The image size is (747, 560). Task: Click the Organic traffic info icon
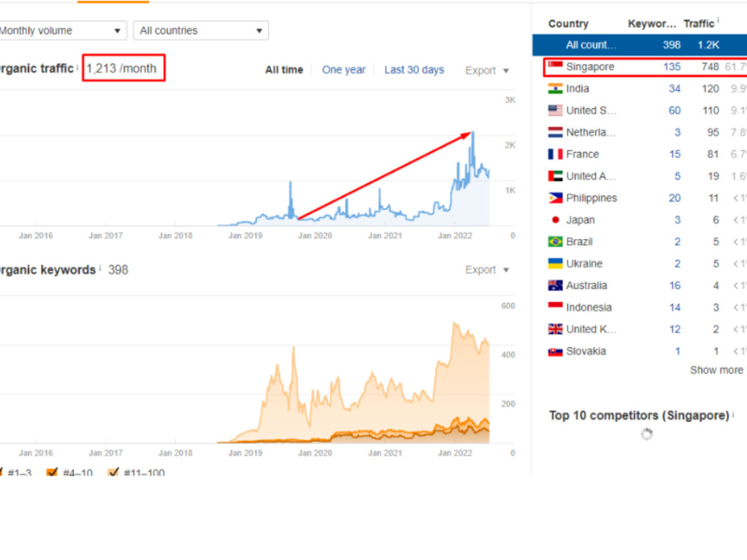coord(78,66)
